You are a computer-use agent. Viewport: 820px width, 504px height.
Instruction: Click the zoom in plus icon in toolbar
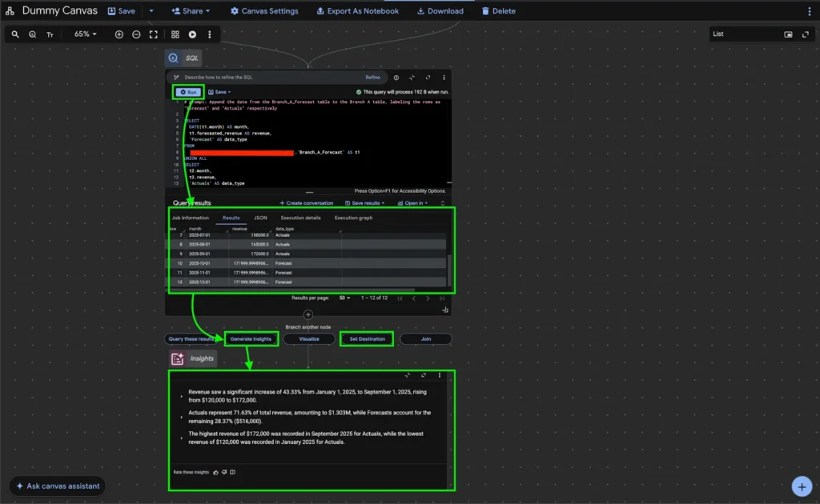(119, 34)
